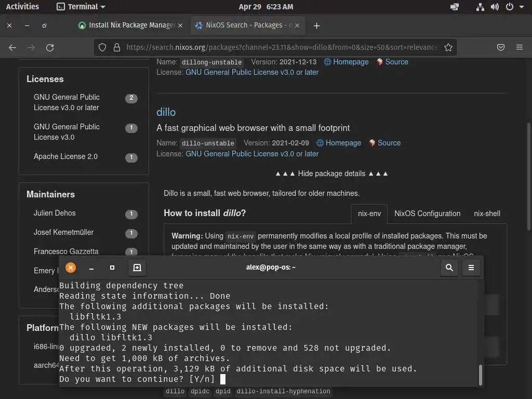Open the dillo package title link

(166, 112)
